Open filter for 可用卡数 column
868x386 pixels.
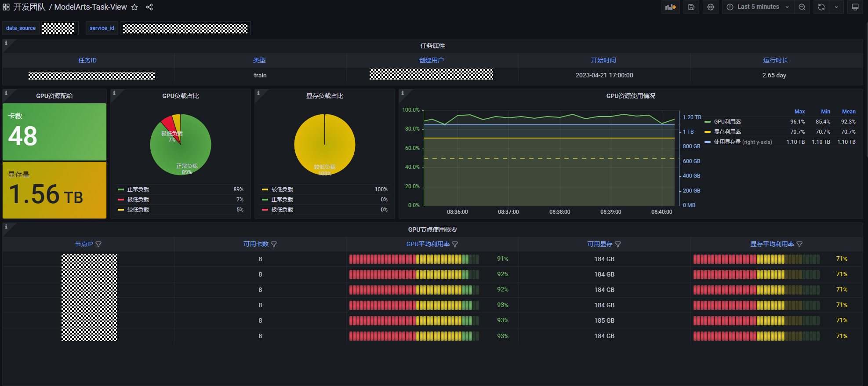tap(274, 244)
